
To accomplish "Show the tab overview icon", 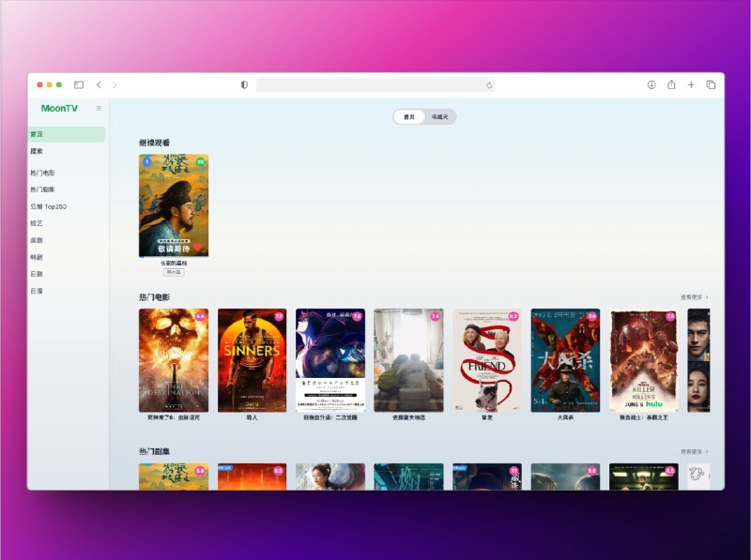I will click(711, 84).
